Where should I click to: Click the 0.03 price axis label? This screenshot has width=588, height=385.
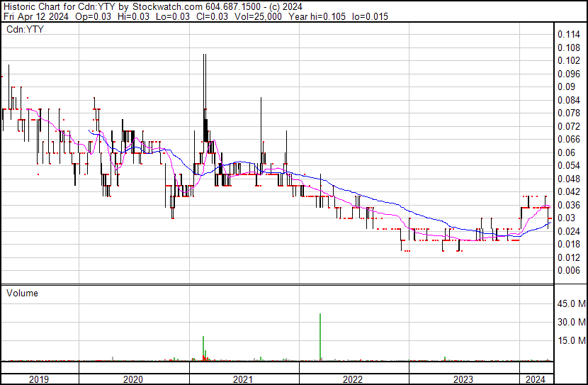[x=567, y=218]
